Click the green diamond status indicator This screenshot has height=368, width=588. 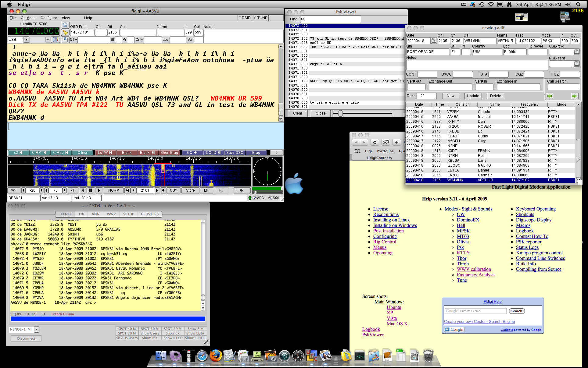point(250,198)
